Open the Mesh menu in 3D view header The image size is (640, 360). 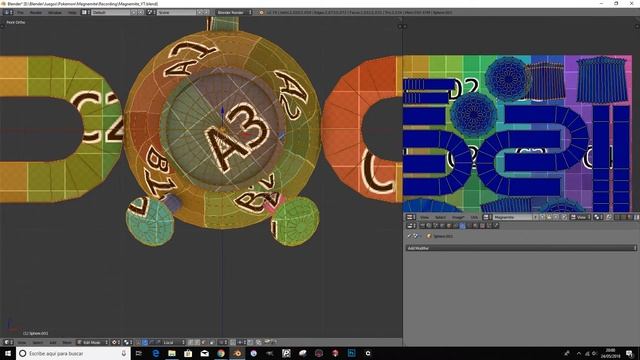click(67, 342)
